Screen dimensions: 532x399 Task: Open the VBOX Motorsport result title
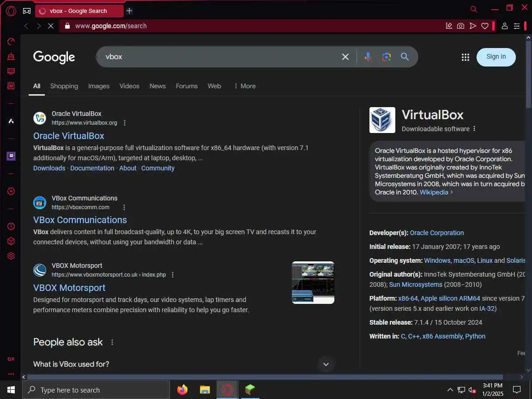pos(69,288)
